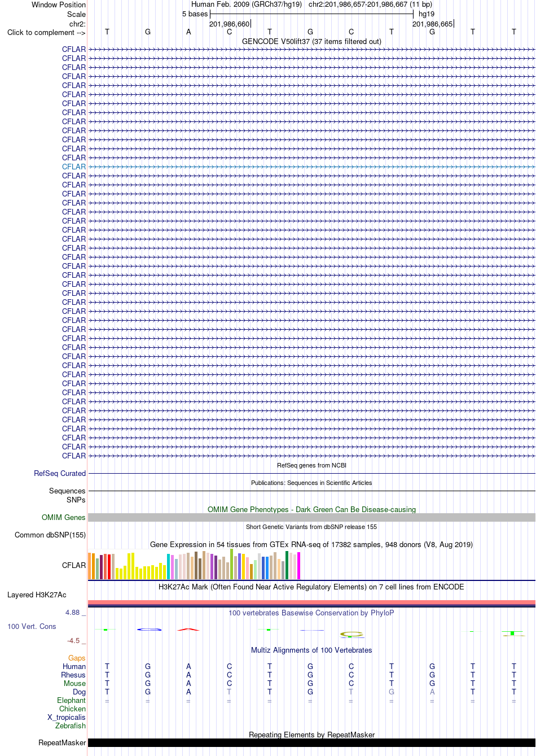Click the gray A in the Dog row

point(432,692)
